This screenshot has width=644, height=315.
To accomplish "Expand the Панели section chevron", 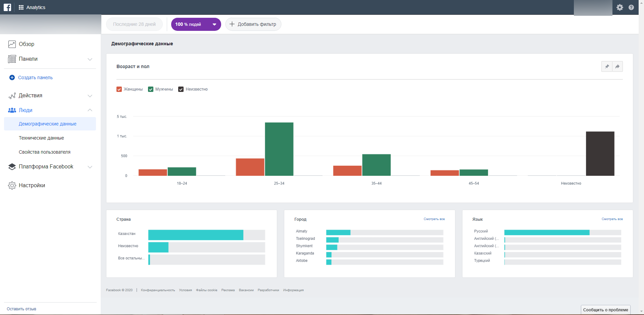I will coord(90,59).
